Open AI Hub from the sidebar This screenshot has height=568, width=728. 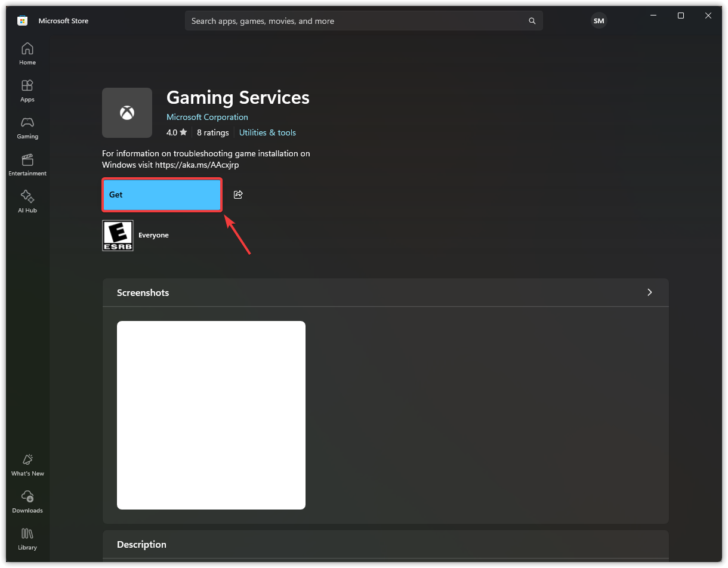[27, 202]
